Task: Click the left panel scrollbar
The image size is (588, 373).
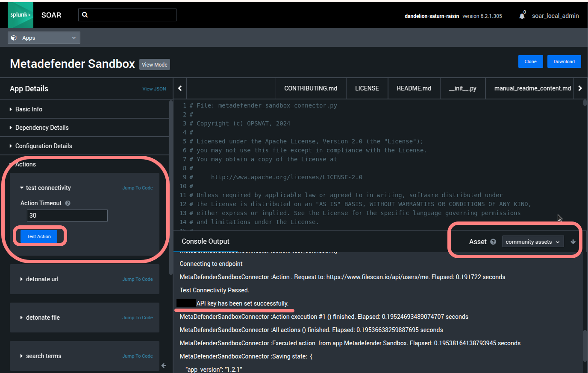Action: (171, 188)
